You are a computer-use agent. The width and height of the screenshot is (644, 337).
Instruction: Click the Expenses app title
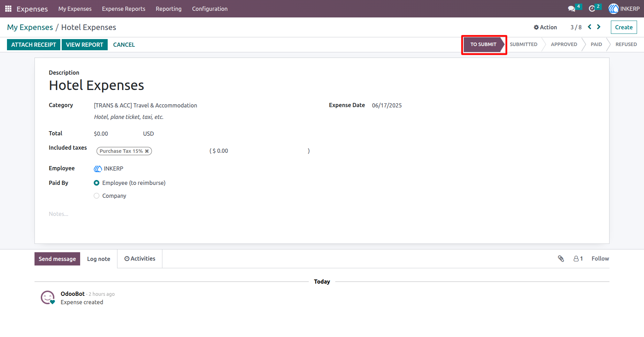click(x=32, y=9)
